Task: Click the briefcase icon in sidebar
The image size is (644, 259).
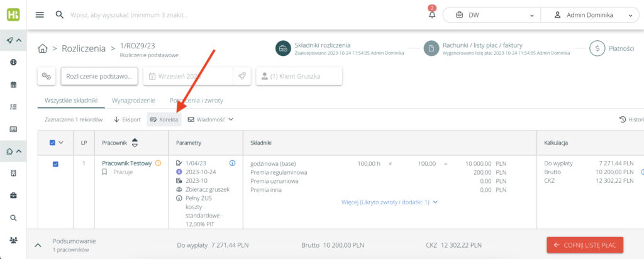Action: (13, 196)
